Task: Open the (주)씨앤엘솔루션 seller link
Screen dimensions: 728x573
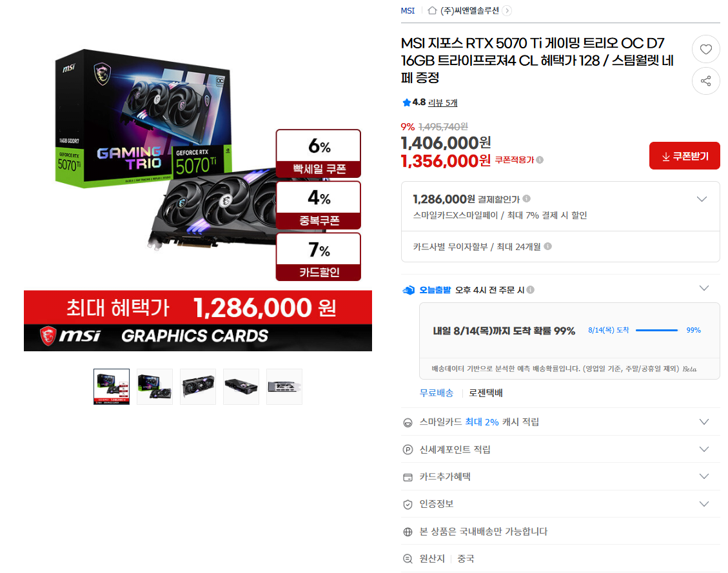Action: (x=469, y=10)
